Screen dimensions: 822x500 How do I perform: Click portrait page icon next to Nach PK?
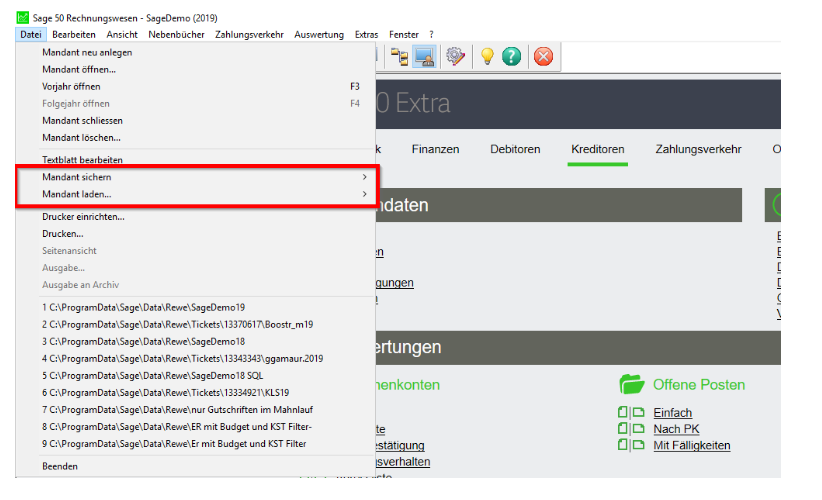pyautogui.click(x=622, y=429)
